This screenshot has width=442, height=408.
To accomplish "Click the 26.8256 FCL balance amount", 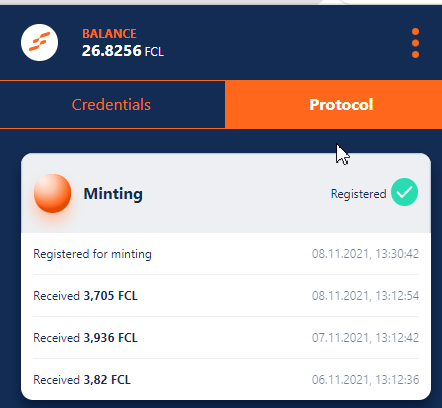I will coord(123,51).
